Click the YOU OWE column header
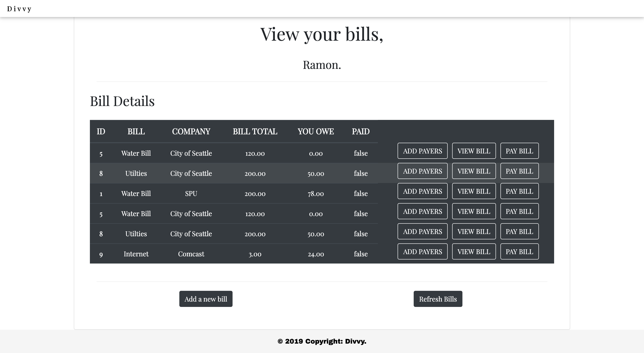 point(316,131)
